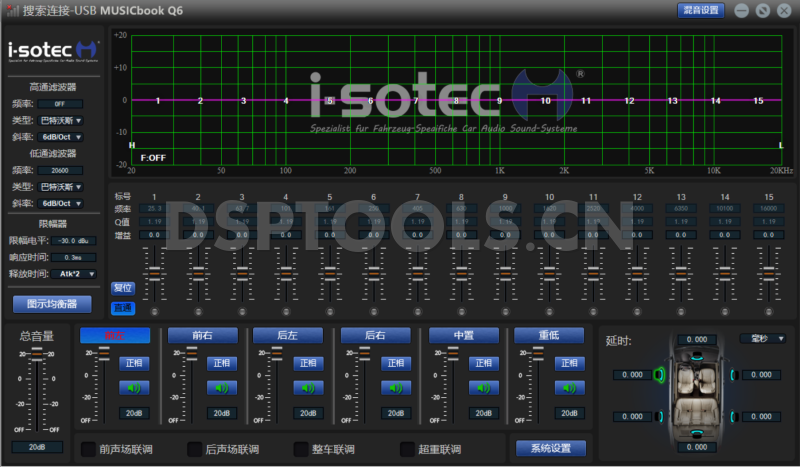
Task: Click the round knob under EQ band 11
Action: click(593, 311)
